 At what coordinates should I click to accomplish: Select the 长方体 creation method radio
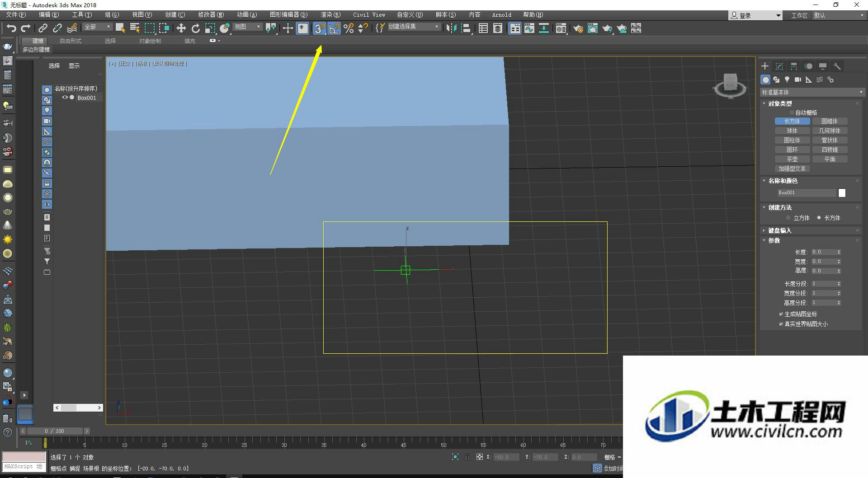click(819, 218)
